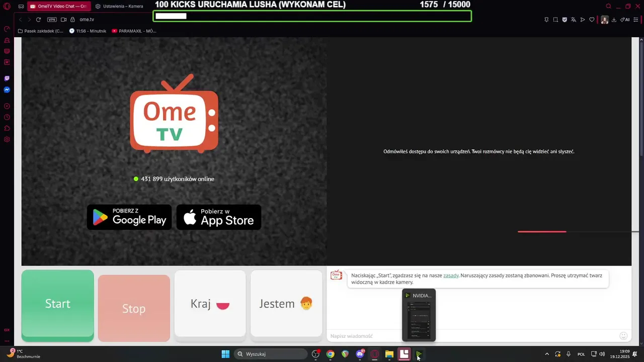
Task: Open Pasek zakładek bookmarks folder
Action: 41,31
